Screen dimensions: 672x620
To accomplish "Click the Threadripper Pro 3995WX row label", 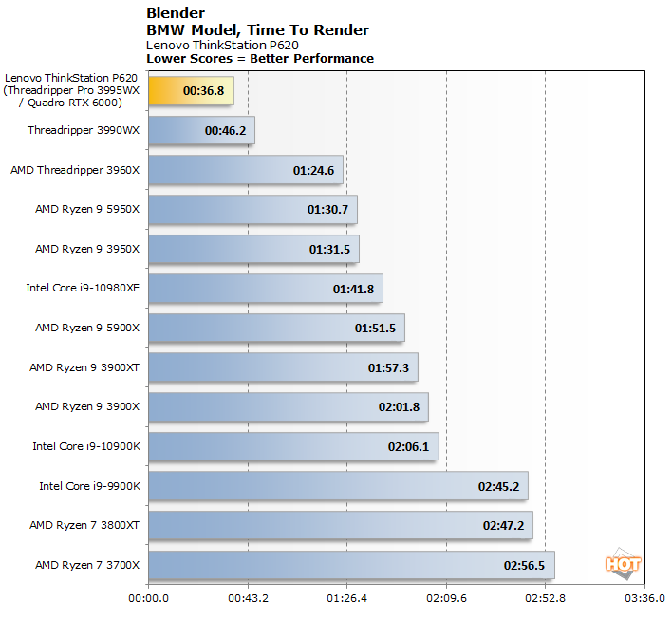I will tap(71, 90).
